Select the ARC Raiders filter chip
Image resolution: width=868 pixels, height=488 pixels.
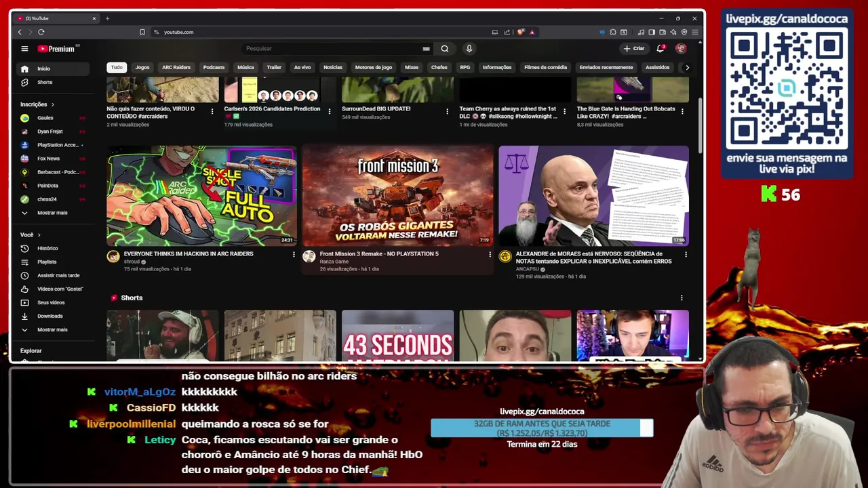click(x=176, y=67)
